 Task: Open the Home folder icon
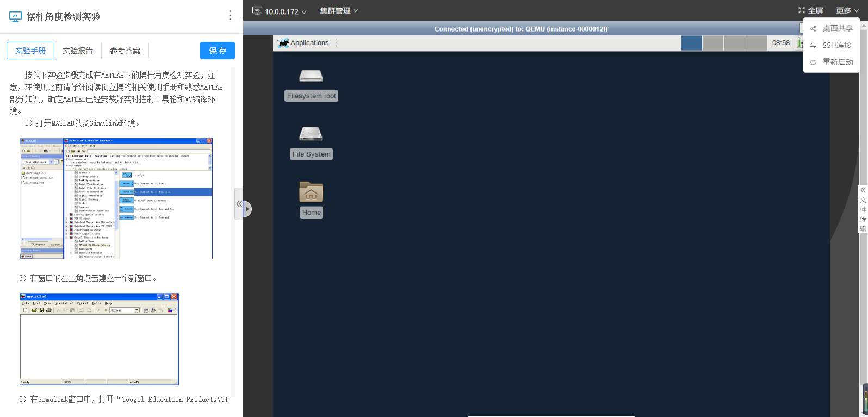(x=311, y=192)
